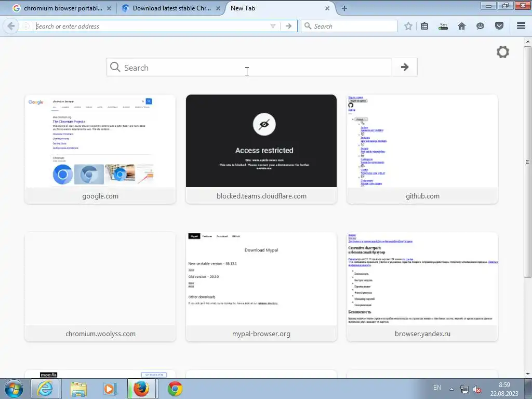
Task: Open the hamburger menu
Action: pos(521,26)
